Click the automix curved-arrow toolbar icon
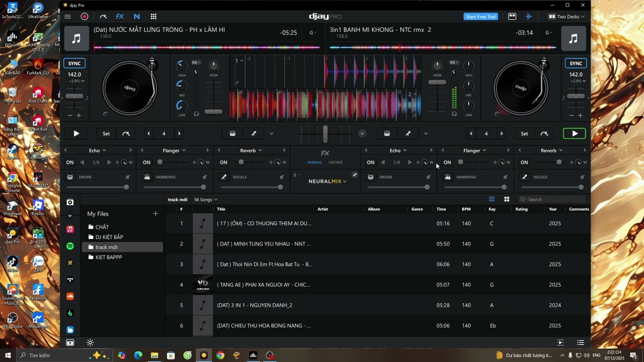 click(x=103, y=17)
